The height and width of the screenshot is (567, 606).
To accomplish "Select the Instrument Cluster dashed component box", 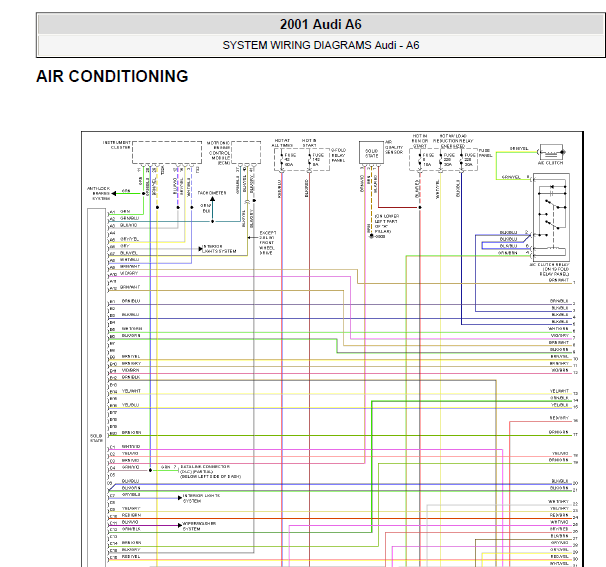I will [x=167, y=152].
